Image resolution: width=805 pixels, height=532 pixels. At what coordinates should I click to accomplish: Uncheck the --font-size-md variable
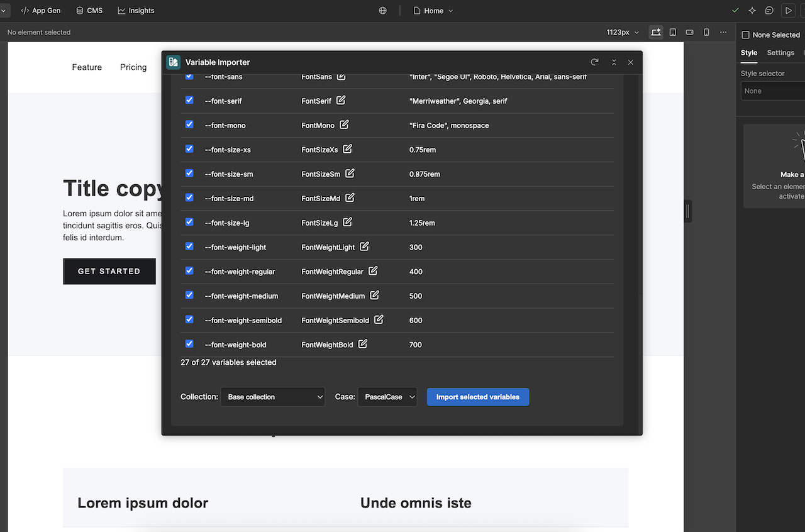[189, 197]
